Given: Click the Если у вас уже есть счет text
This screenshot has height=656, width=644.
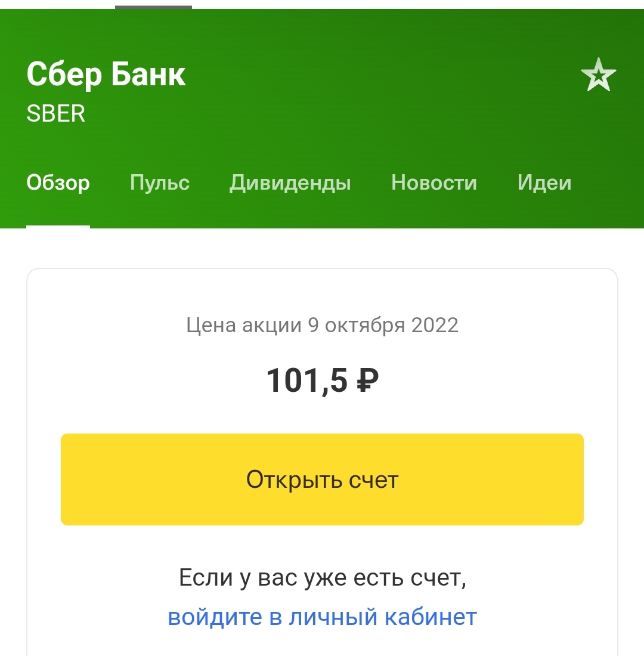Looking at the screenshot, I should pyautogui.click(x=322, y=578).
